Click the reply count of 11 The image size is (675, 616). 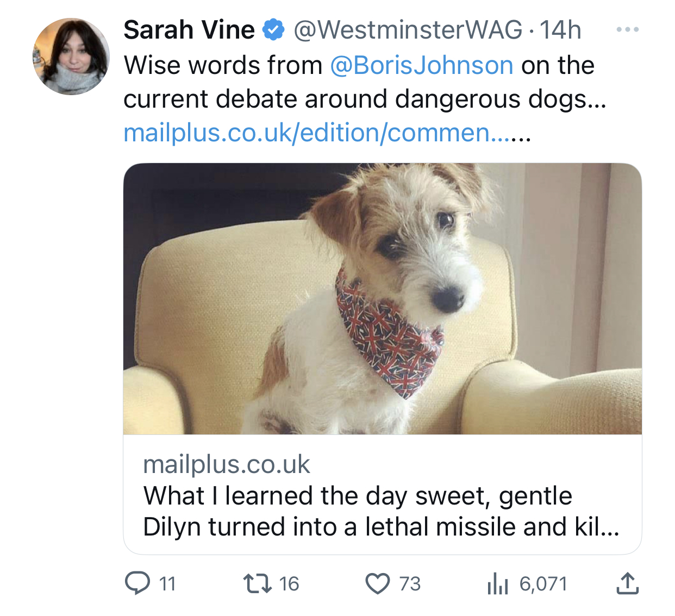point(167,584)
